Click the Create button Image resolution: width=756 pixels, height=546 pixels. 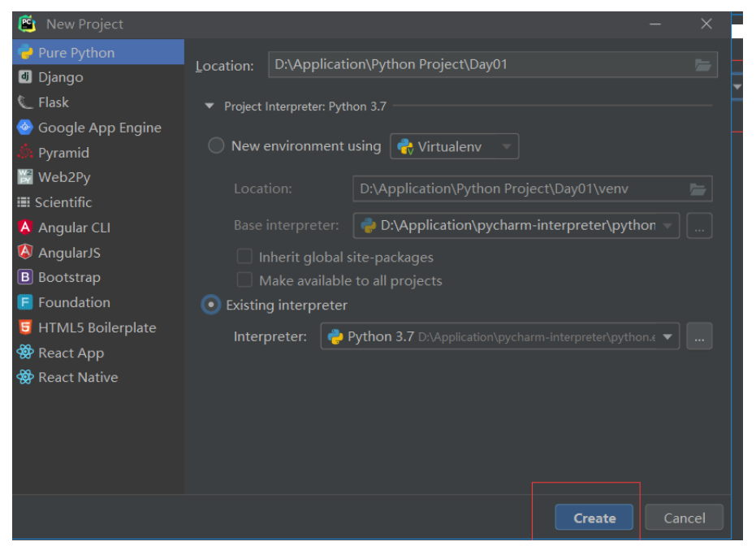[x=594, y=518]
